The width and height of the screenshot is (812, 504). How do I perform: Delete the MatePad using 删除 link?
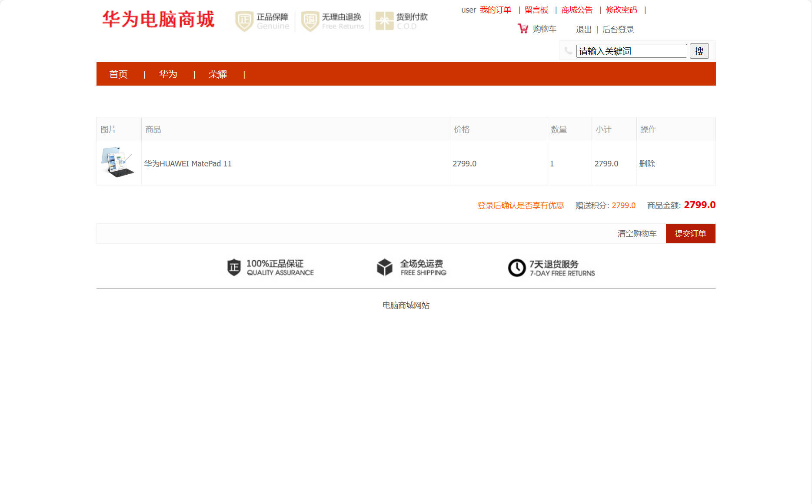pyautogui.click(x=647, y=164)
